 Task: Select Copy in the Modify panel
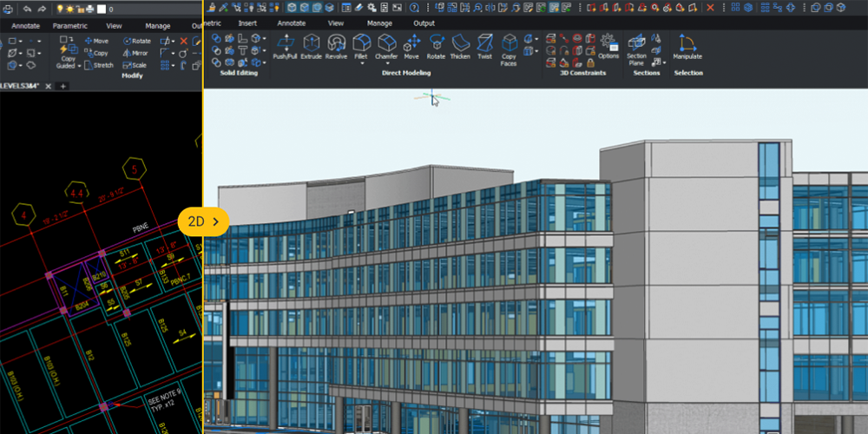coord(96,53)
